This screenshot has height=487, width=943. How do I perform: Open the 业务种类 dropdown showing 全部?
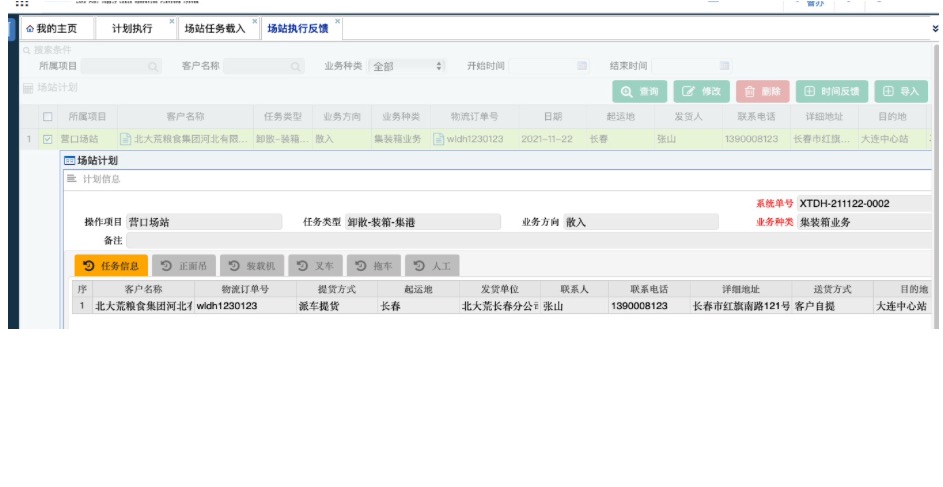[x=407, y=66]
